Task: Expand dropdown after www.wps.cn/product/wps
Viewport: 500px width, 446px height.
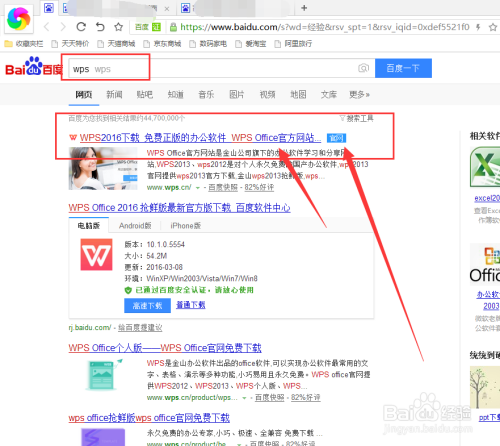Action: 244,398
